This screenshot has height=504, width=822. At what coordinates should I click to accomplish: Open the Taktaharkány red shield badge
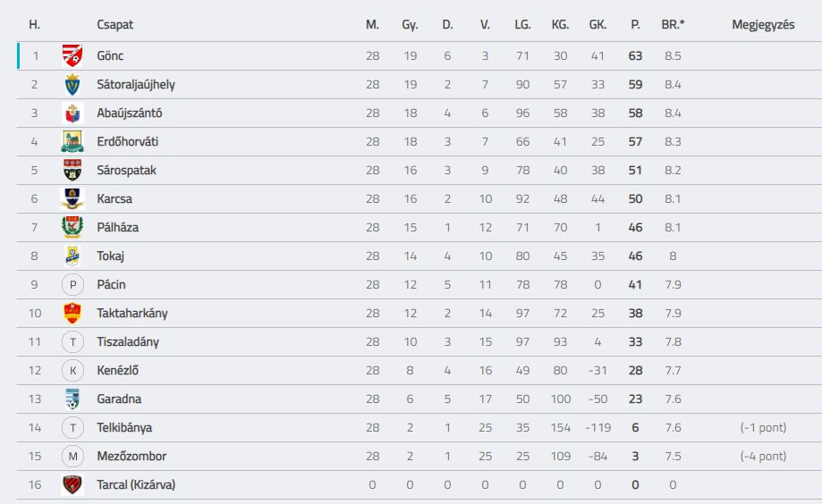[x=72, y=314]
